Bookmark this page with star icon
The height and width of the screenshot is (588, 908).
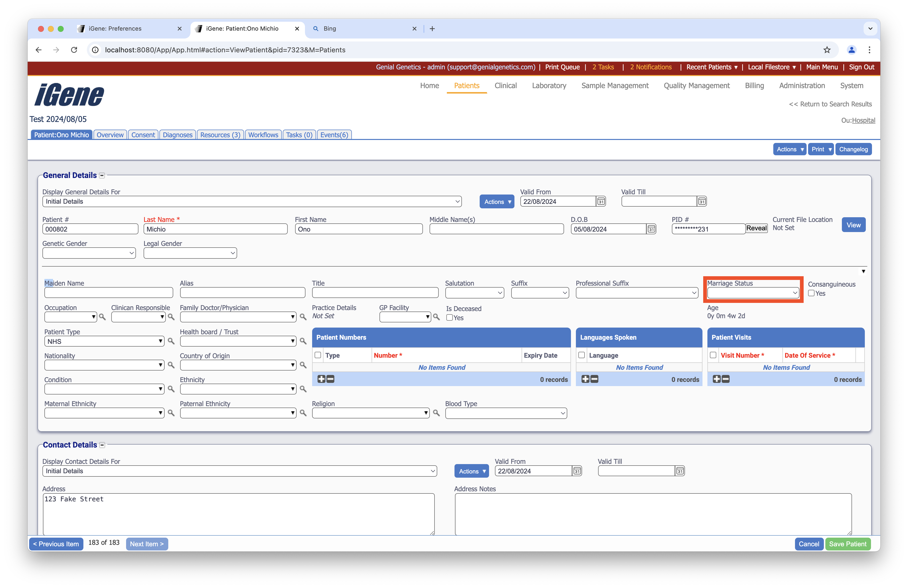coord(827,50)
